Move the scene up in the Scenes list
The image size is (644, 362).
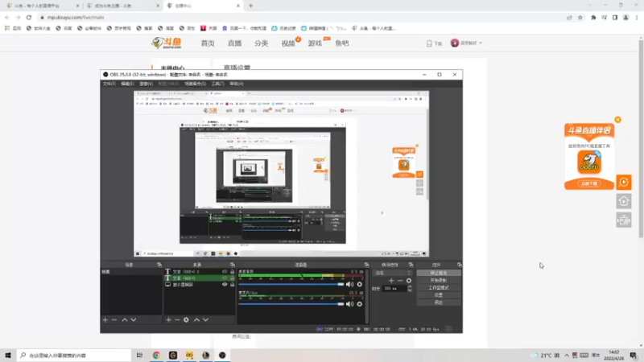[125, 319]
